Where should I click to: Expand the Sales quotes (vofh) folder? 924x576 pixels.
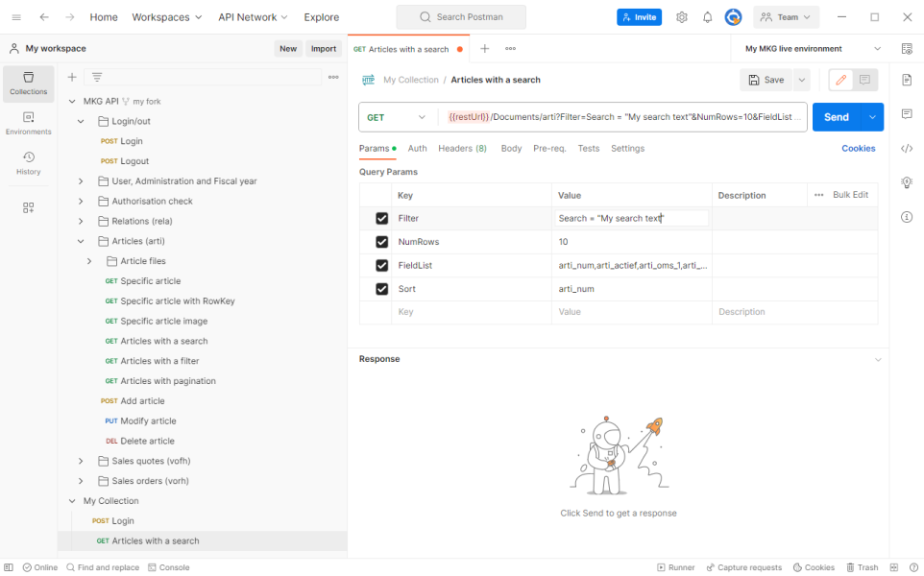(82, 461)
